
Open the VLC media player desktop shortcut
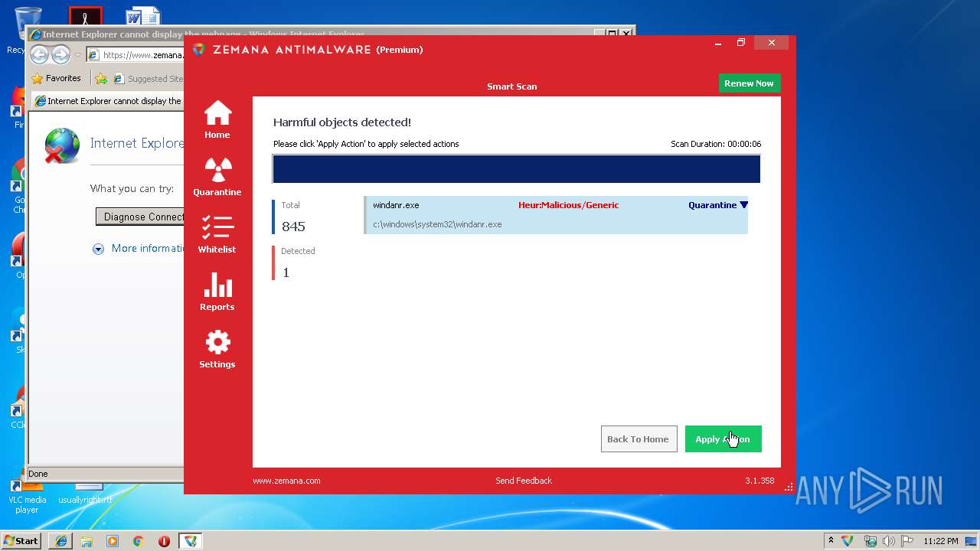(27, 497)
